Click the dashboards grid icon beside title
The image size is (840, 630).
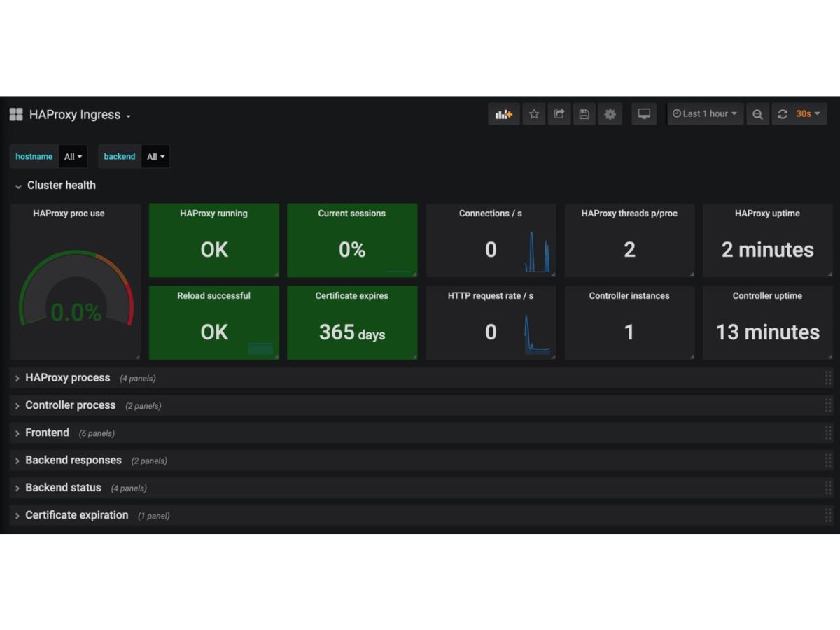(16, 115)
